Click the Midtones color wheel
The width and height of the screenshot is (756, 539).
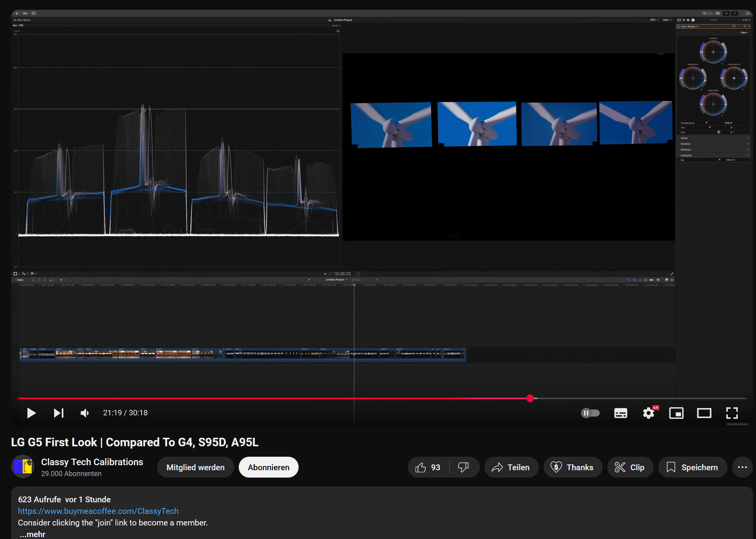713,104
